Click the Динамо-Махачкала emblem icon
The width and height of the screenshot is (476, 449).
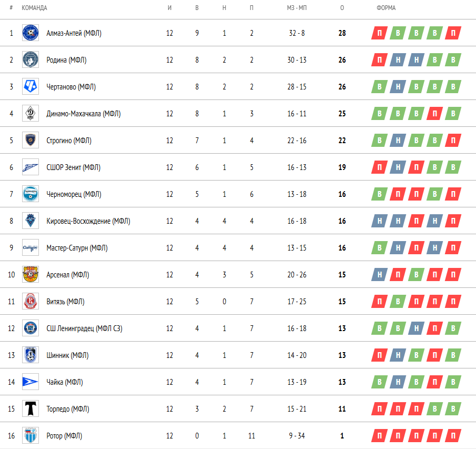[31, 113]
